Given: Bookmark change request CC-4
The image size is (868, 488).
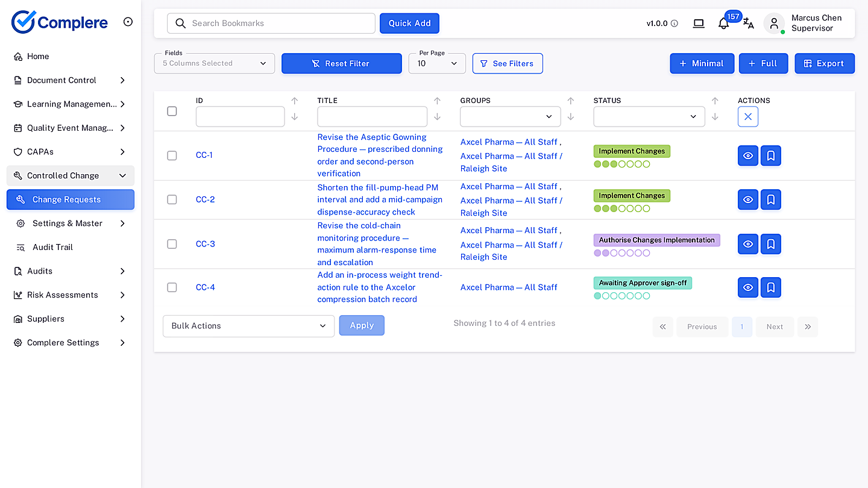Looking at the screenshot, I should 771,287.
